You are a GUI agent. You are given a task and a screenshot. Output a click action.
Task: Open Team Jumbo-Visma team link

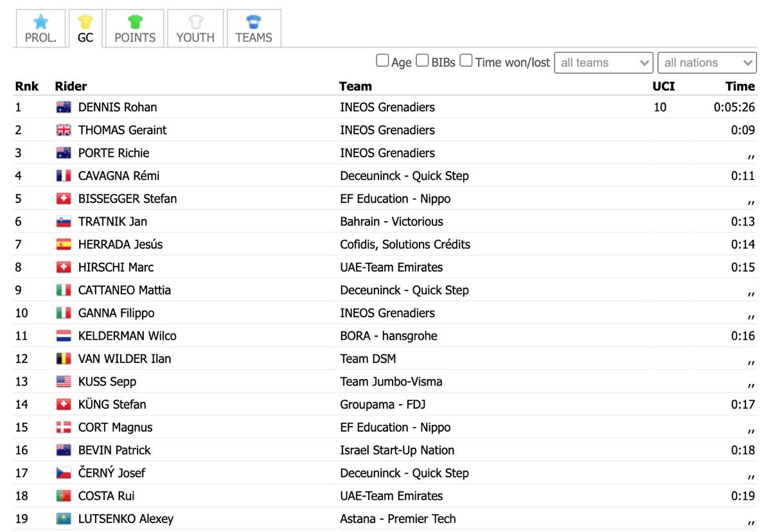pos(391,382)
